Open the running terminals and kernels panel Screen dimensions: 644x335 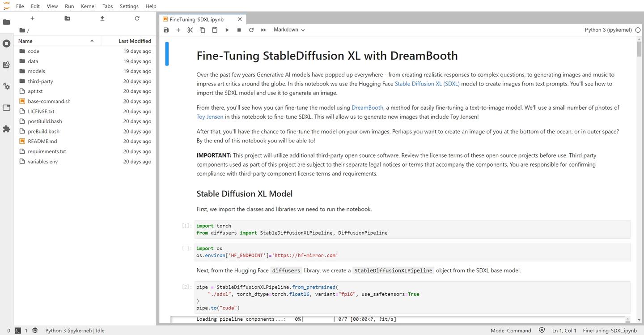coord(6,43)
